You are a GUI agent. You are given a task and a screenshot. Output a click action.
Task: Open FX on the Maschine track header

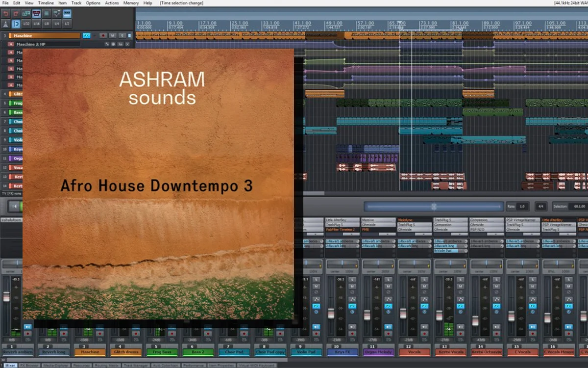tap(87, 36)
